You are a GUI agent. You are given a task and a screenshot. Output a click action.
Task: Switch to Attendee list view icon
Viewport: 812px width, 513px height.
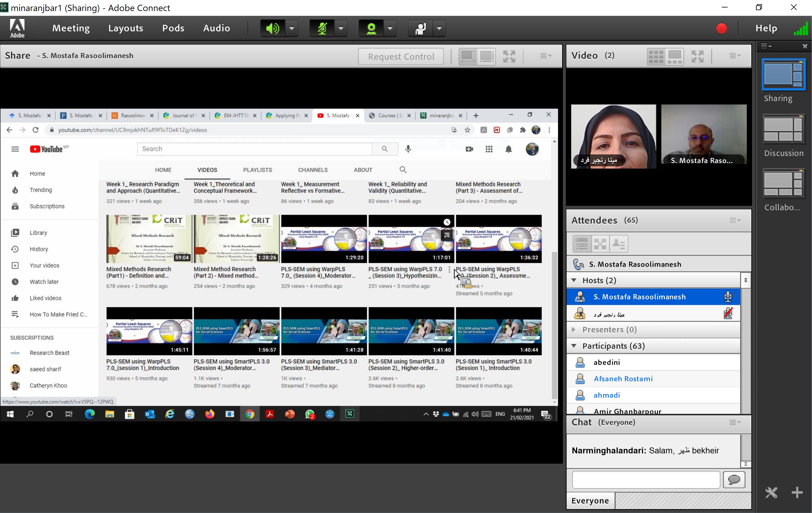point(582,244)
